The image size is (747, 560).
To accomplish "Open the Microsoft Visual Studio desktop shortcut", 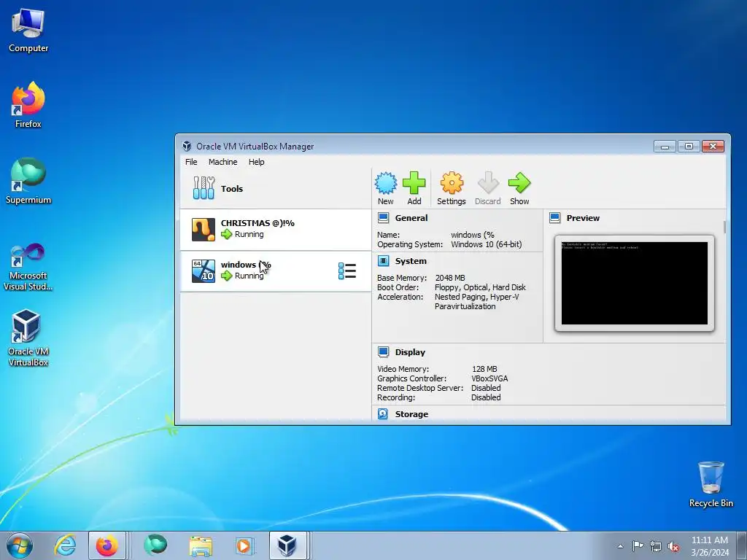I will [28, 267].
